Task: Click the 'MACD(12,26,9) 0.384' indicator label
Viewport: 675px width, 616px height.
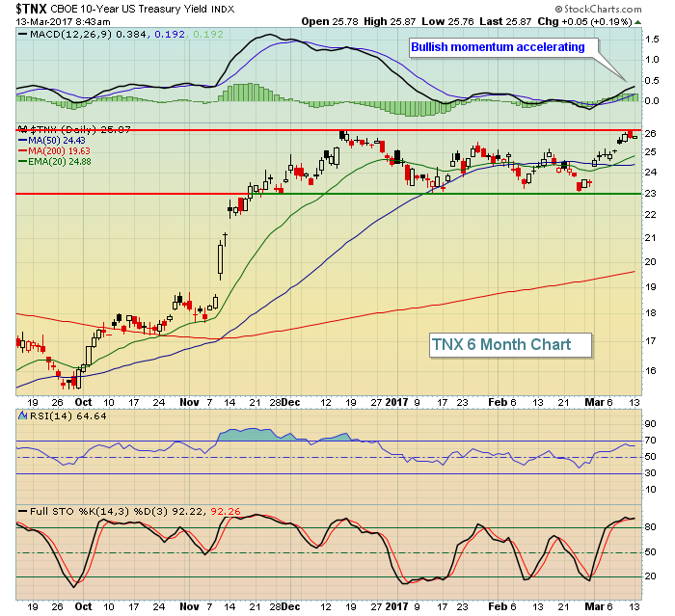Action: [x=88, y=34]
